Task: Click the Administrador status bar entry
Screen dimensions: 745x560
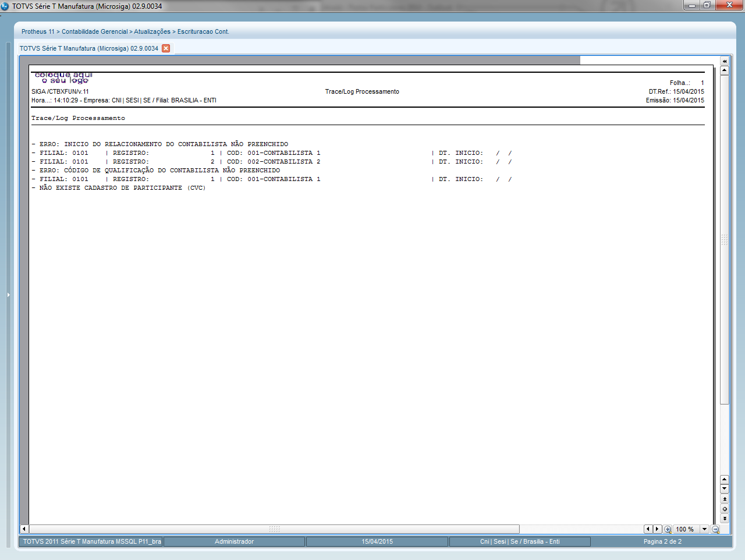Action: [234, 541]
